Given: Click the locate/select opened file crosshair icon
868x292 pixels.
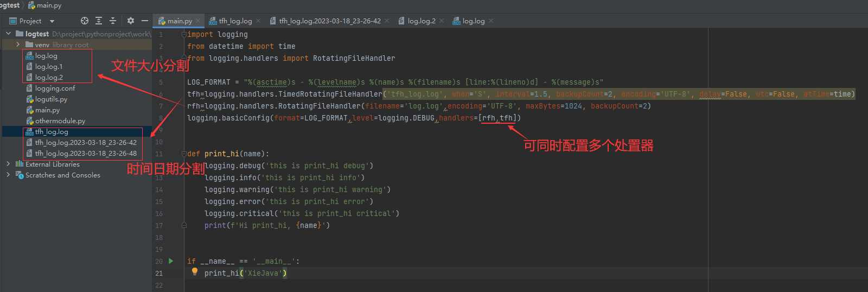Looking at the screenshot, I should pyautogui.click(x=85, y=21).
